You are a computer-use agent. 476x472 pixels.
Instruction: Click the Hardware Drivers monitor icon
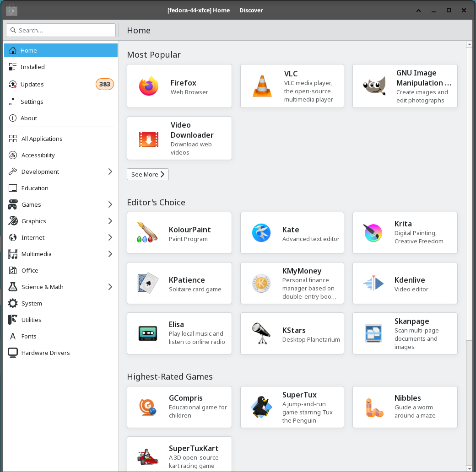[x=13, y=353]
